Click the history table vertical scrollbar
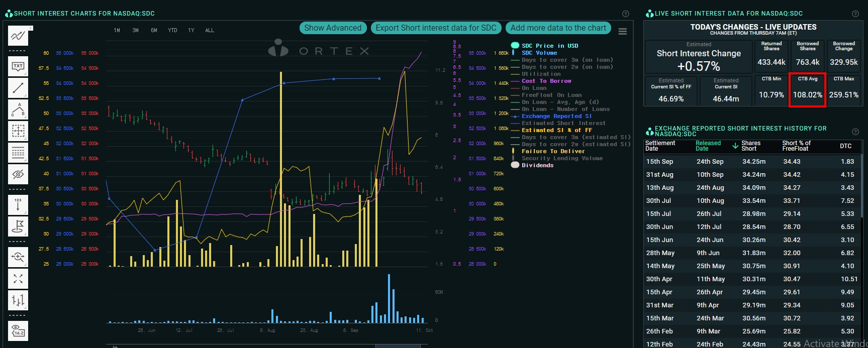This screenshot has width=868, height=348. [x=862, y=186]
